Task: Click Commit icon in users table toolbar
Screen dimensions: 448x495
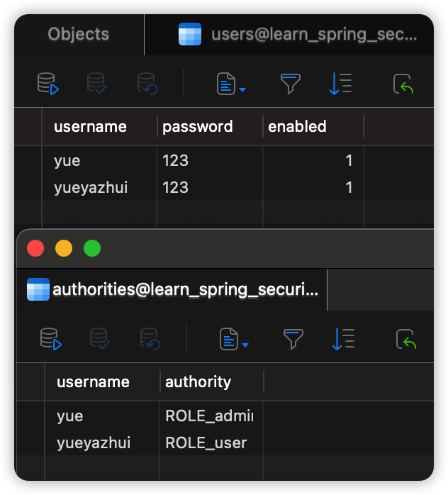Action: (97, 84)
